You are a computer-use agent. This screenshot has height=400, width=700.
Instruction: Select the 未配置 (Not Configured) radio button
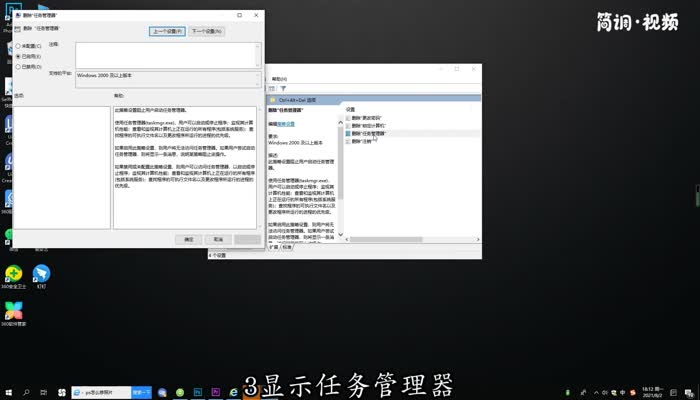tap(18, 47)
